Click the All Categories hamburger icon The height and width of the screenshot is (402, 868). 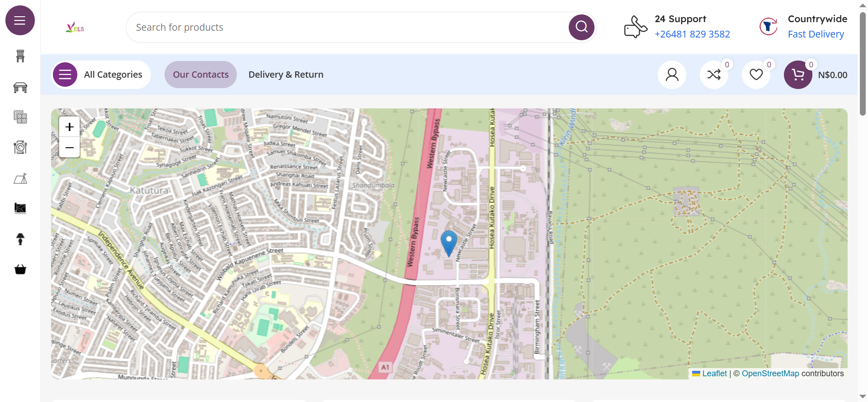[x=65, y=75]
